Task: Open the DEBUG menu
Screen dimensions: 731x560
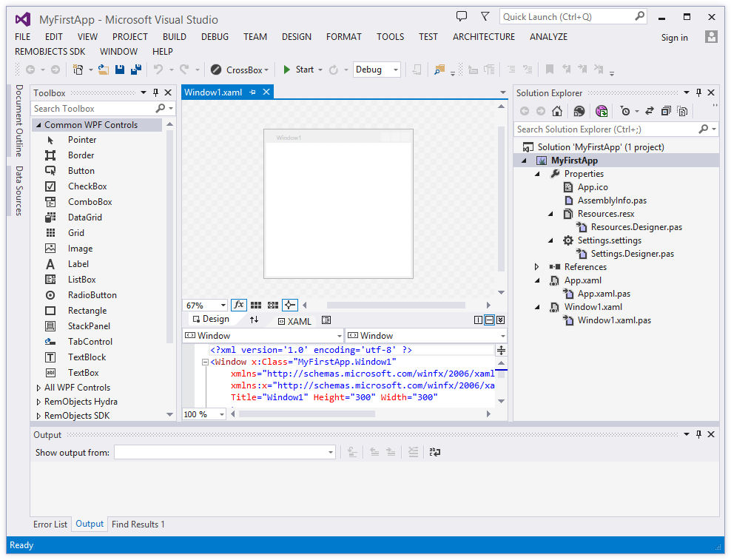Action: pos(215,36)
